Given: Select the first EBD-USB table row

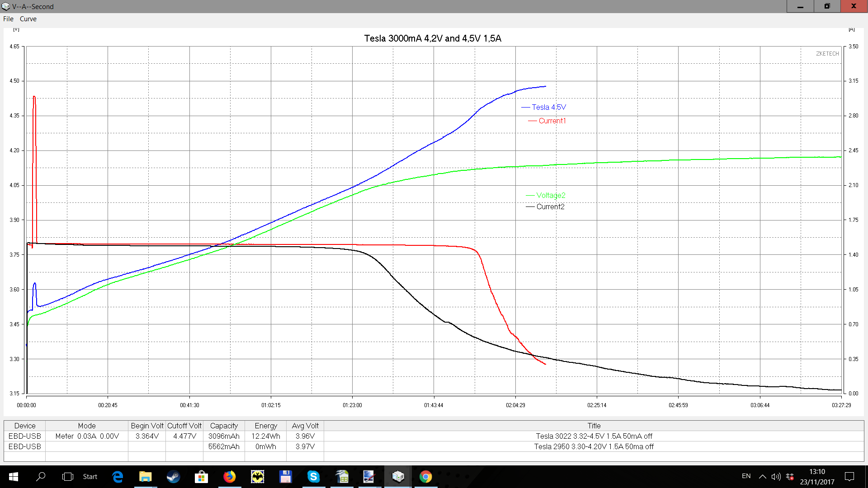Looking at the screenshot, I should click(434, 436).
